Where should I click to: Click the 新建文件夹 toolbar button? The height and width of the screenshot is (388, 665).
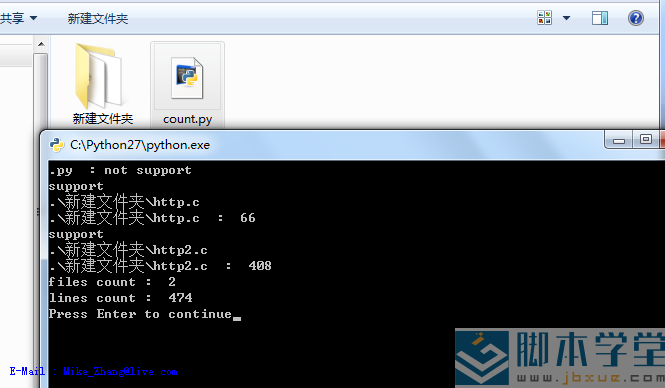point(98,18)
